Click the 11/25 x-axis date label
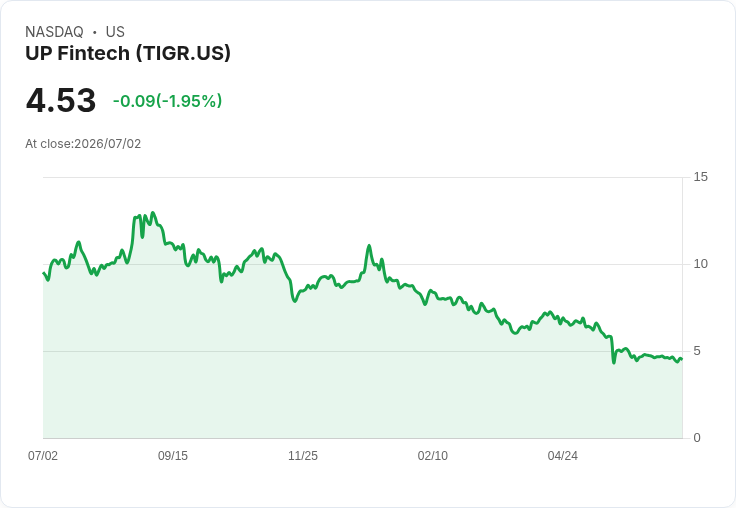 [303, 456]
